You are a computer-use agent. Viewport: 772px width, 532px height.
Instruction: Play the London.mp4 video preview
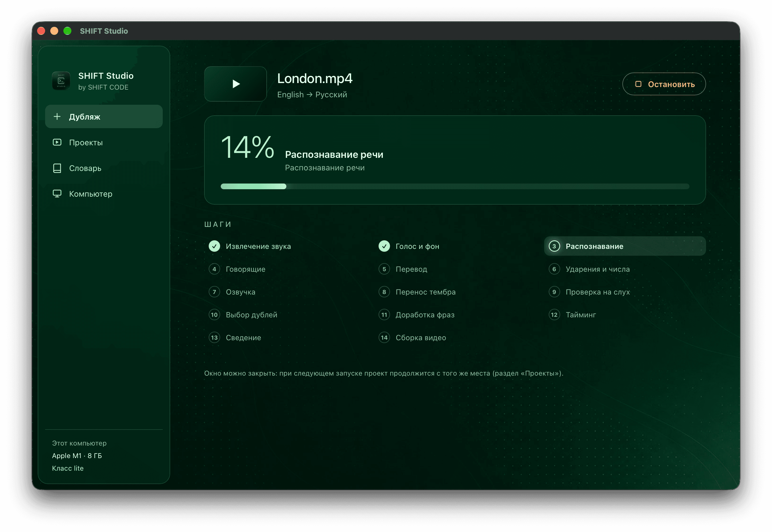tap(236, 84)
